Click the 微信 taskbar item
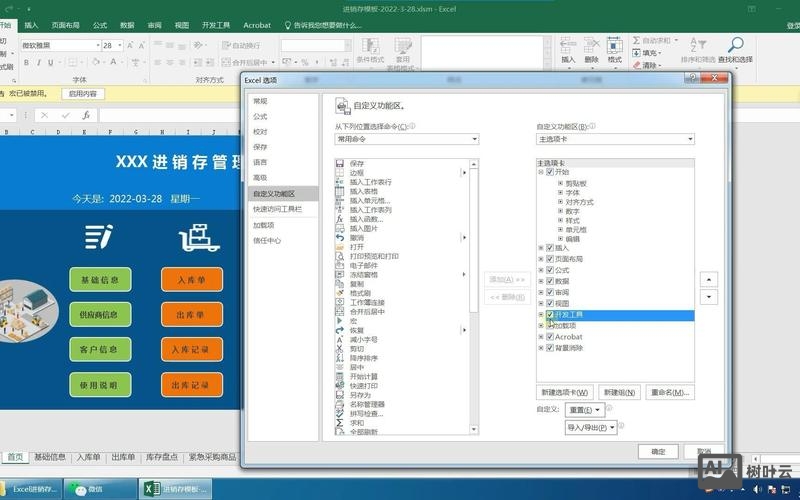Image resolution: width=800 pixels, height=500 pixels. tap(99, 489)
